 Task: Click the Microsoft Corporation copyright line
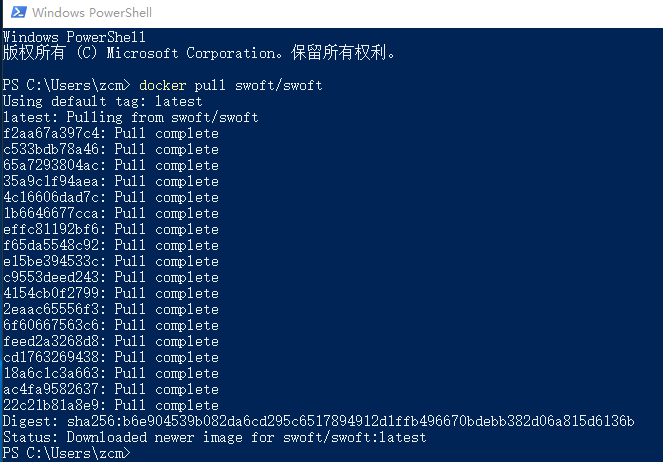coord(200,53)
